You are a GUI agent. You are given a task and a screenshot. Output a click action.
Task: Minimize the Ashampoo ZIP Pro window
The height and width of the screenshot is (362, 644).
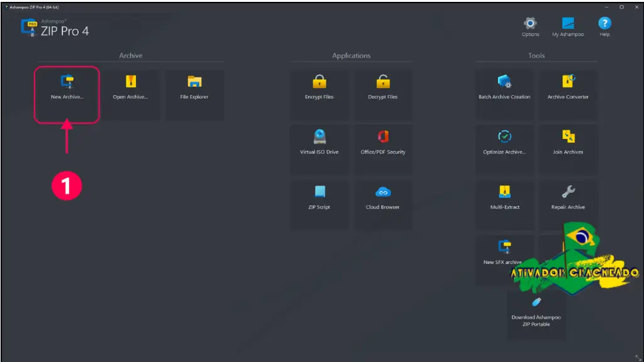coord(607,7)
